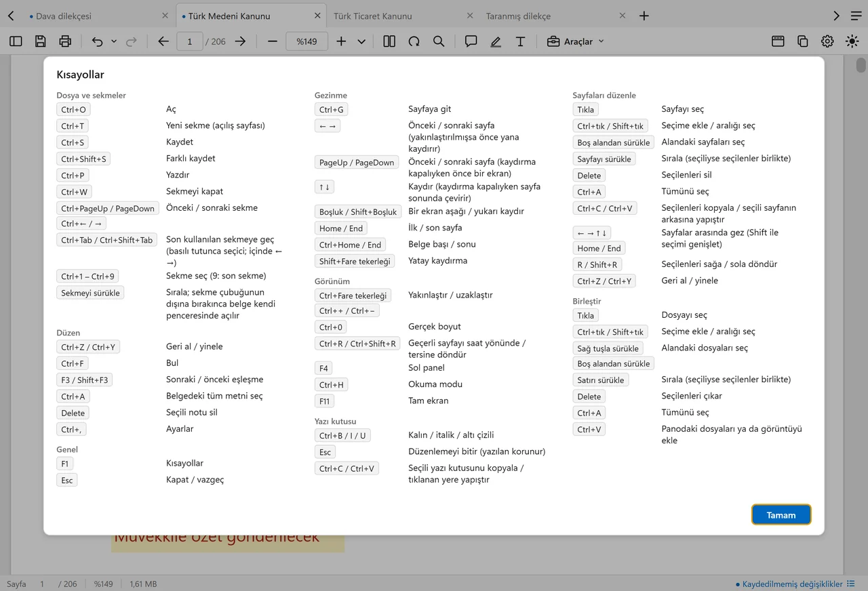
Task: Click the undo arrow icon
Action: pyautogui.click(x=97, y=41)
